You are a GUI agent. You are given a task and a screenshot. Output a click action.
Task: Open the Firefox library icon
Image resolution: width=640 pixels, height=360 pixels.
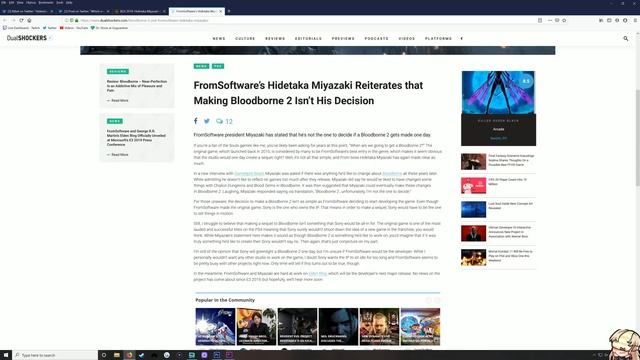(x=601, y=20)
